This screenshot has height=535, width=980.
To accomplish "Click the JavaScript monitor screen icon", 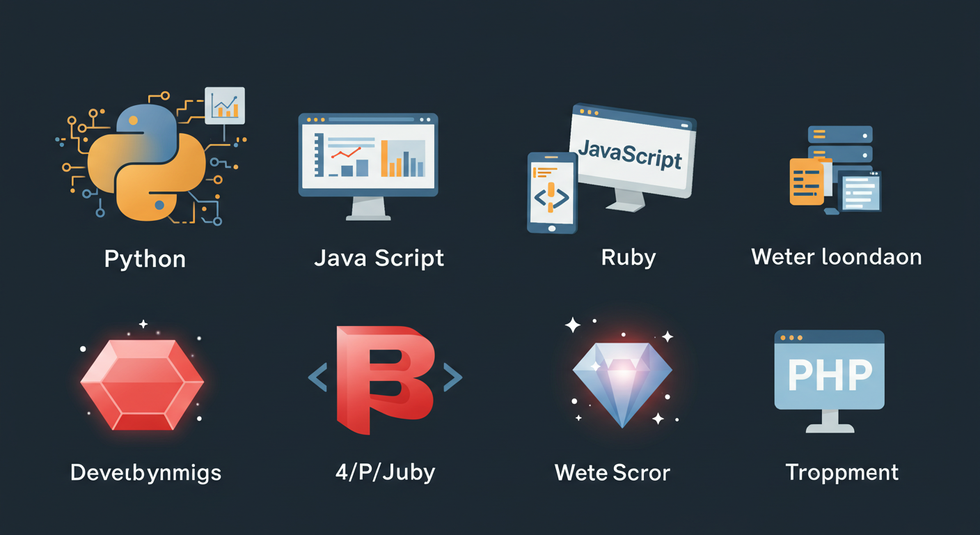I will tap(630, 157).
